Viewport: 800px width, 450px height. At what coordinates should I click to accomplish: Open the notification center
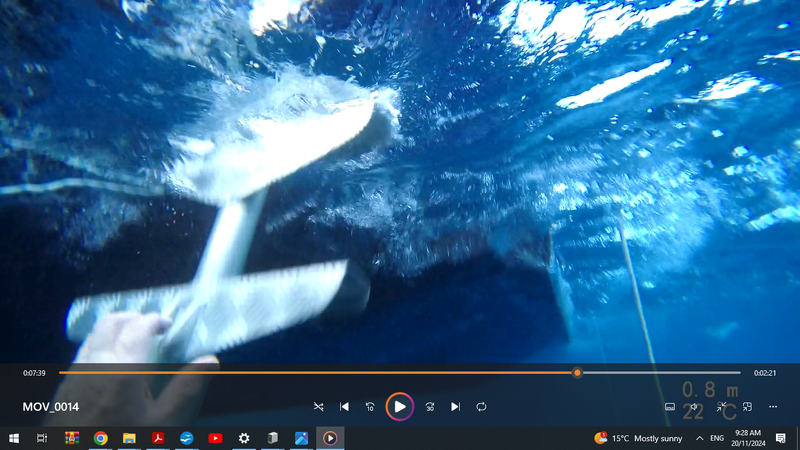tap(781, 438)
